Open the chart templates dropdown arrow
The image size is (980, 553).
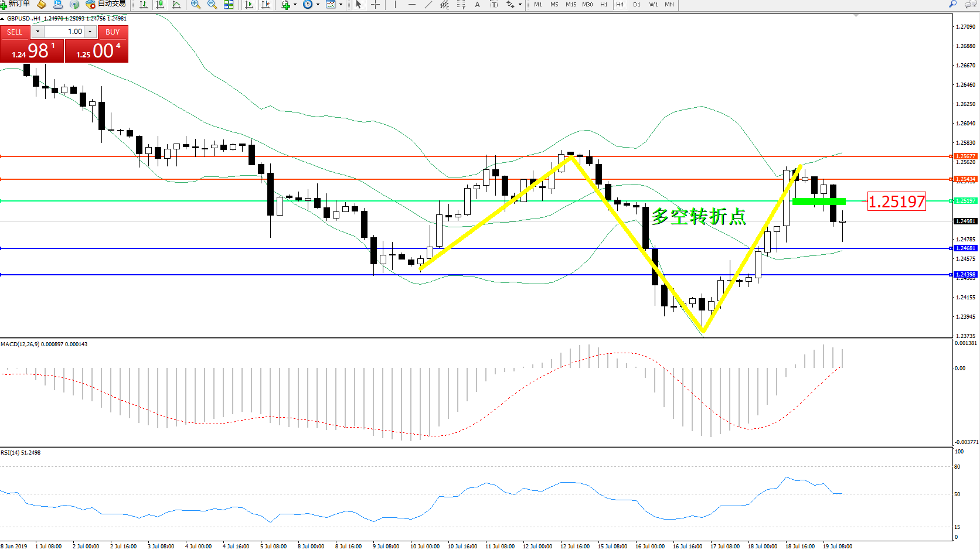click(341, 5)
